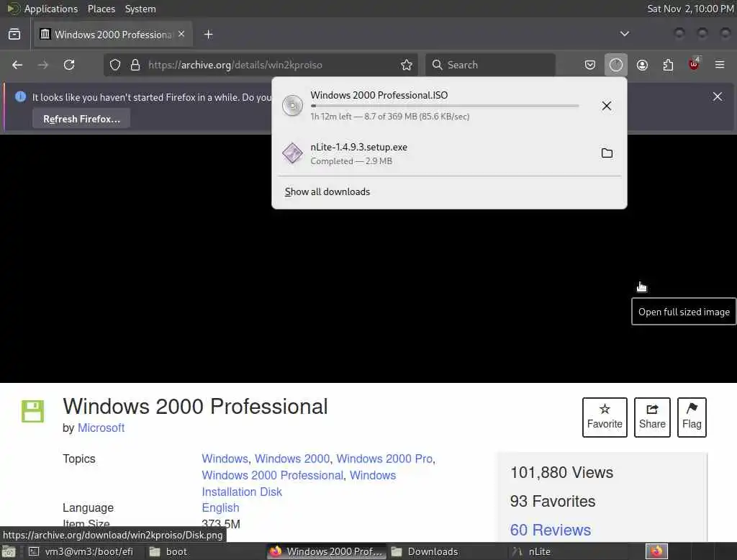Expand the list all tabs chevron
Image resolution: width=737 pixels, height=560 pixels.
click(x=624, y=34)
